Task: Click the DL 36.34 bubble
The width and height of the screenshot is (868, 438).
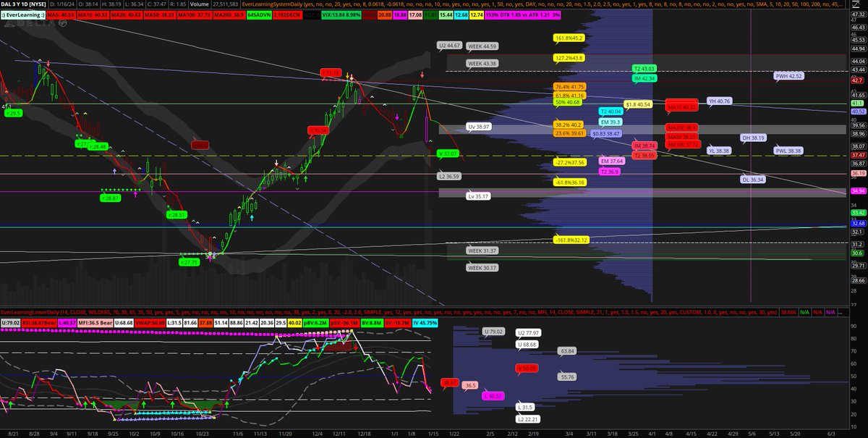Action: (753, 179)
